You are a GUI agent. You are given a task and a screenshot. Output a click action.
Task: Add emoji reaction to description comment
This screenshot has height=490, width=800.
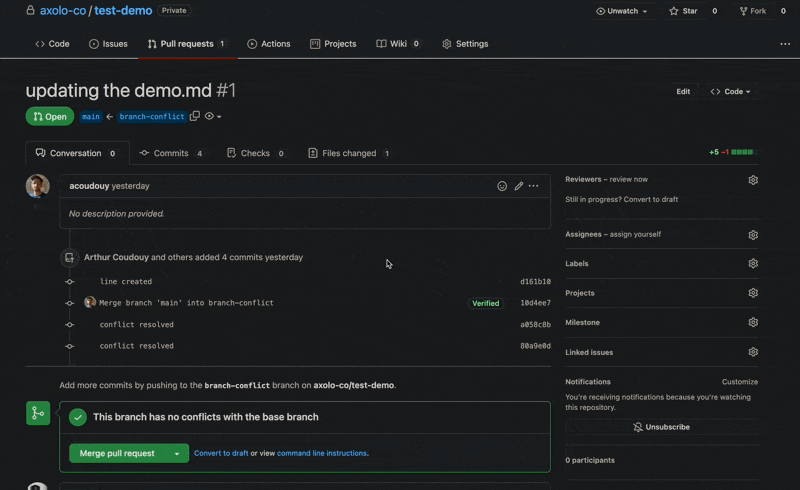[x=502, y=186]
